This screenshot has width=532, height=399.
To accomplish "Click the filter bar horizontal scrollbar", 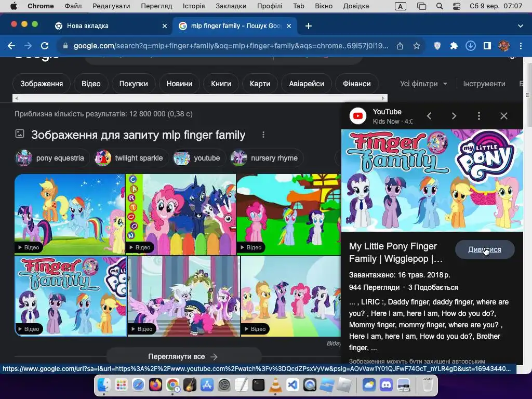I will click(x=200, y=98).
